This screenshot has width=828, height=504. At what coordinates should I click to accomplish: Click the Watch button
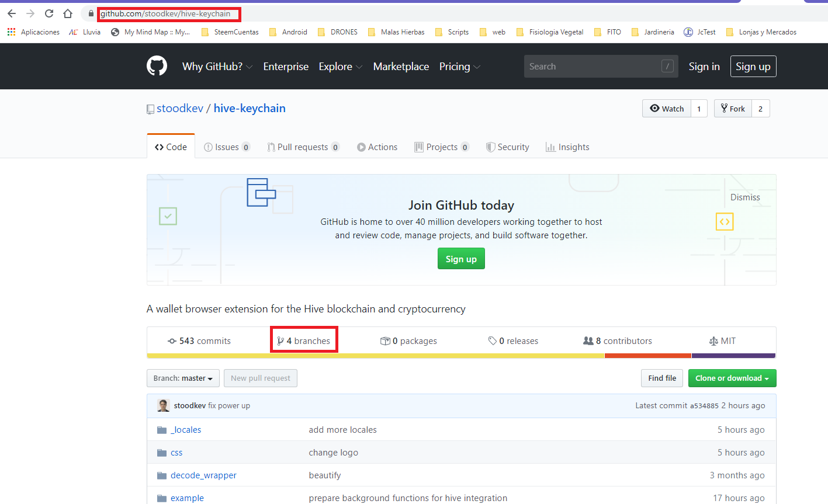tap(667, 109)
